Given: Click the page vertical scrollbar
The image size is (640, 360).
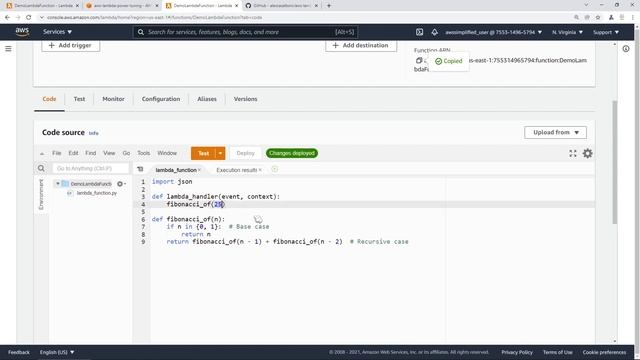Looking at the screenshot, I should pyautogui.click(x=615, y=162).
